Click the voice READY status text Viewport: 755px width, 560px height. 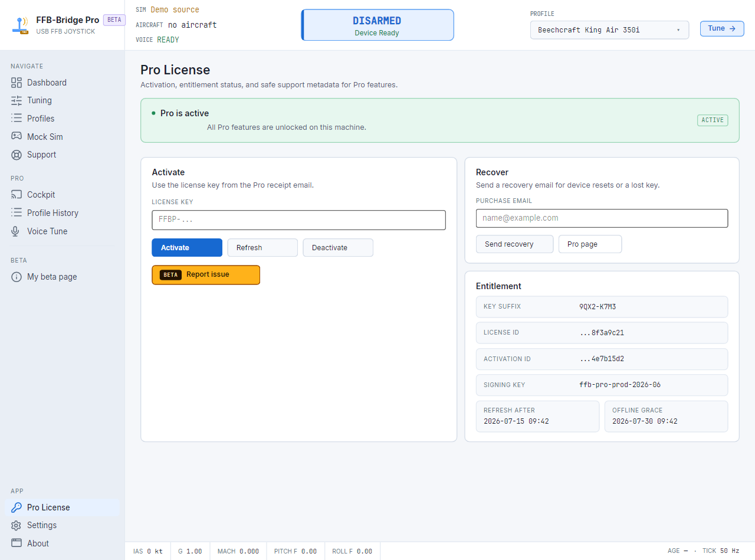(168, 40)
